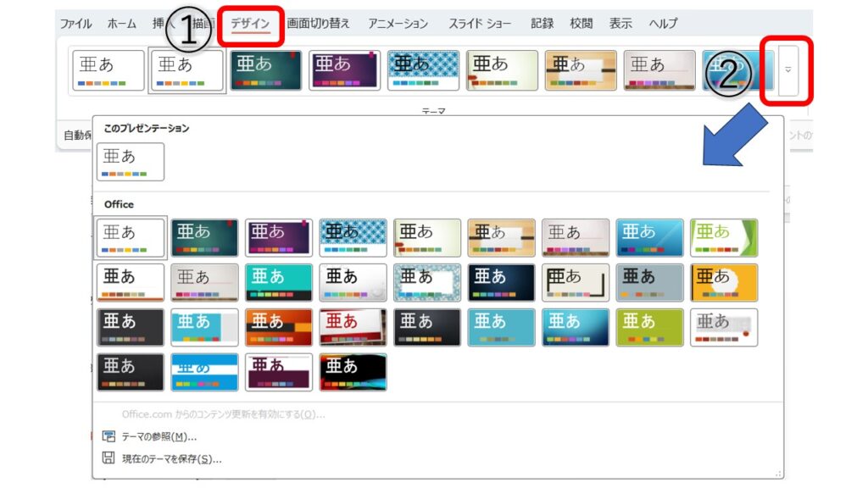Expand the ribbon theme gallery More arrow

point(787,70)
